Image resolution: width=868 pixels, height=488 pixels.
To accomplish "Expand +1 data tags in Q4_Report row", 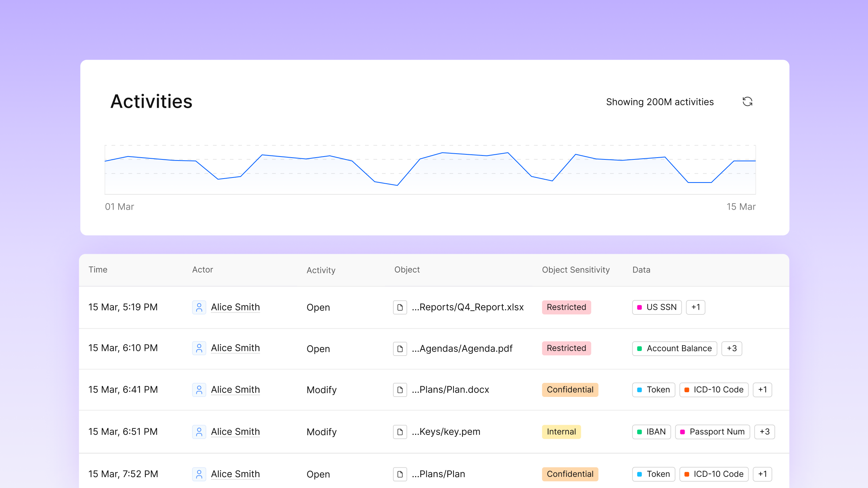I will click(x=695, y=307).
